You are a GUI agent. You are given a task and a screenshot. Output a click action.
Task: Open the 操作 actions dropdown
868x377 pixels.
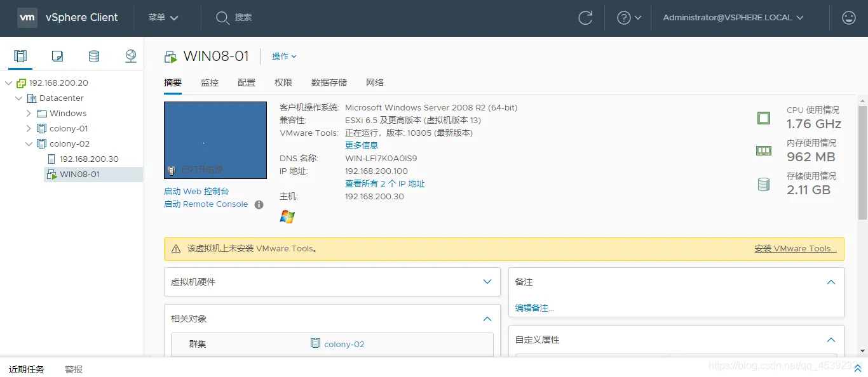tap(284, 56)
